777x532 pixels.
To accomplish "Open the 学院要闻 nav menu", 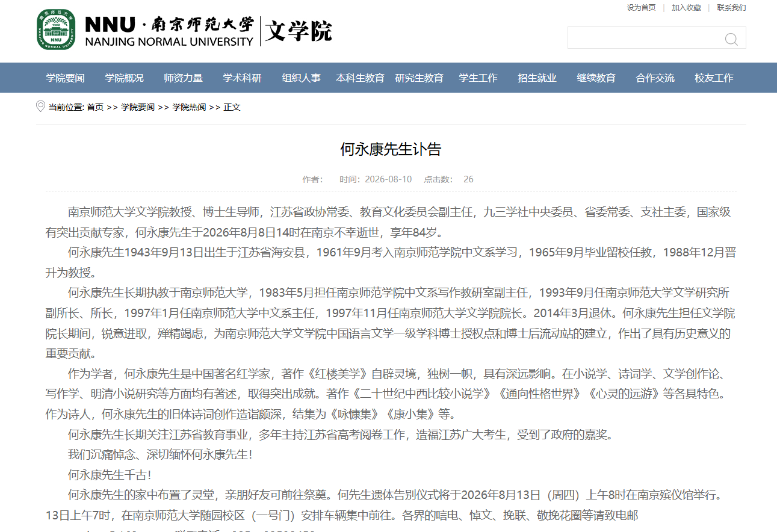I will (66, 78).
